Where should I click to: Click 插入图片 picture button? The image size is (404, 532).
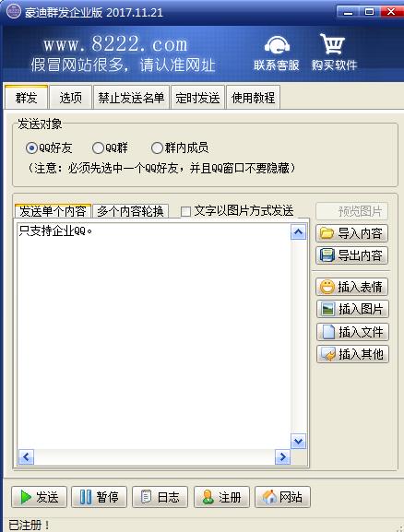[x=352, y=309]
